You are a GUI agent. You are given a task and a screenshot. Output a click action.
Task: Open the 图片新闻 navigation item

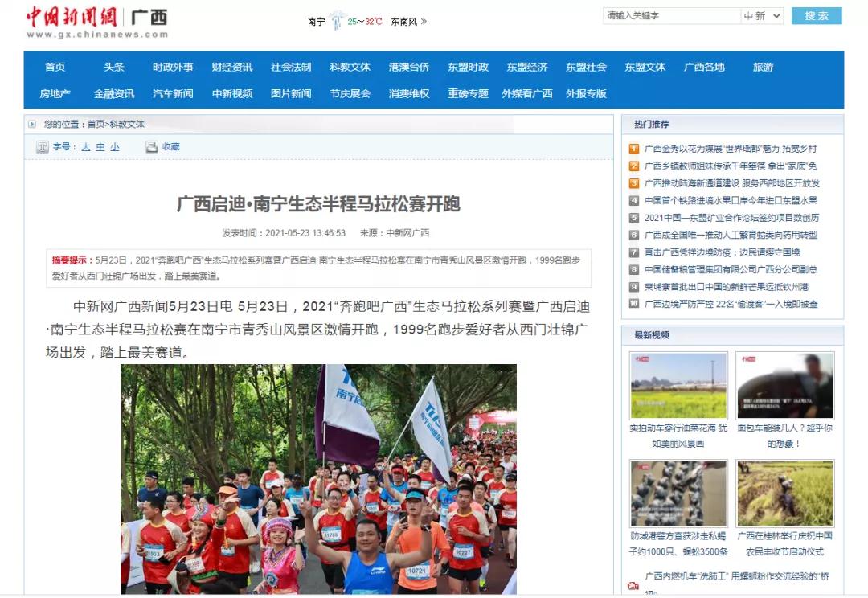291,93
